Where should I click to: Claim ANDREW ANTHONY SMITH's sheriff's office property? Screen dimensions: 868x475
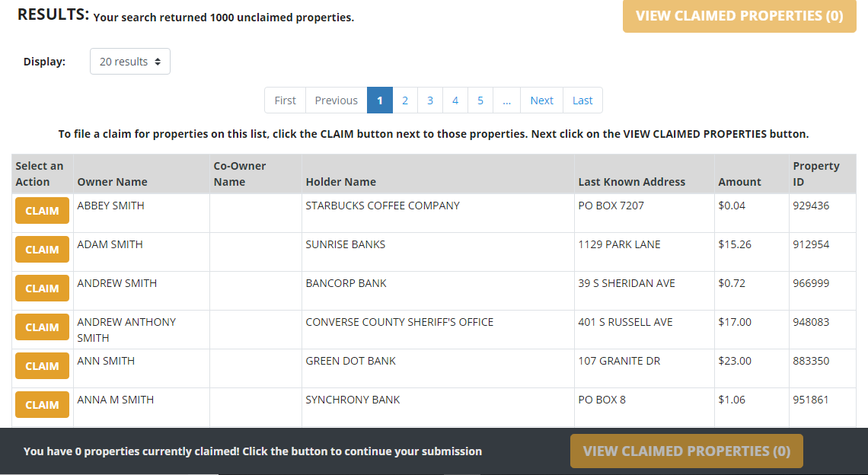click(42, 327)
